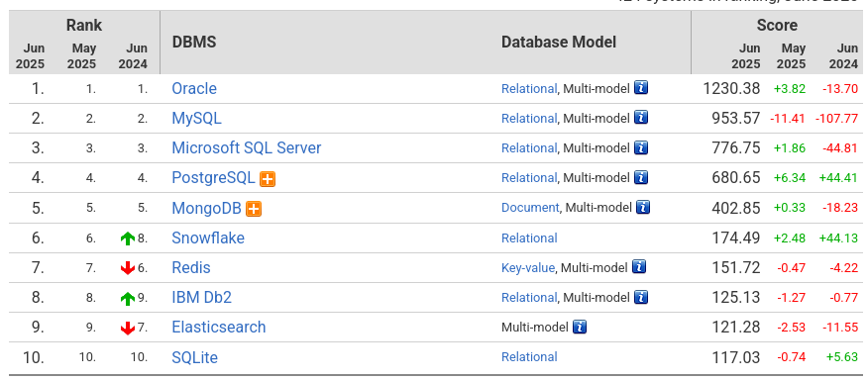868x380 pixels.
Task: Click Relational link in Microsoft SQL Server row
Action: coord(529,148)
